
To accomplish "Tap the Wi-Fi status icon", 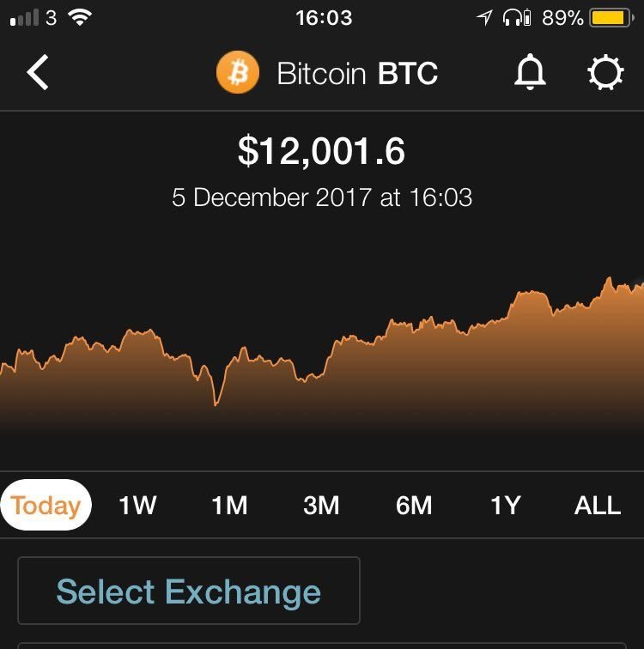I will coord(80,17).
